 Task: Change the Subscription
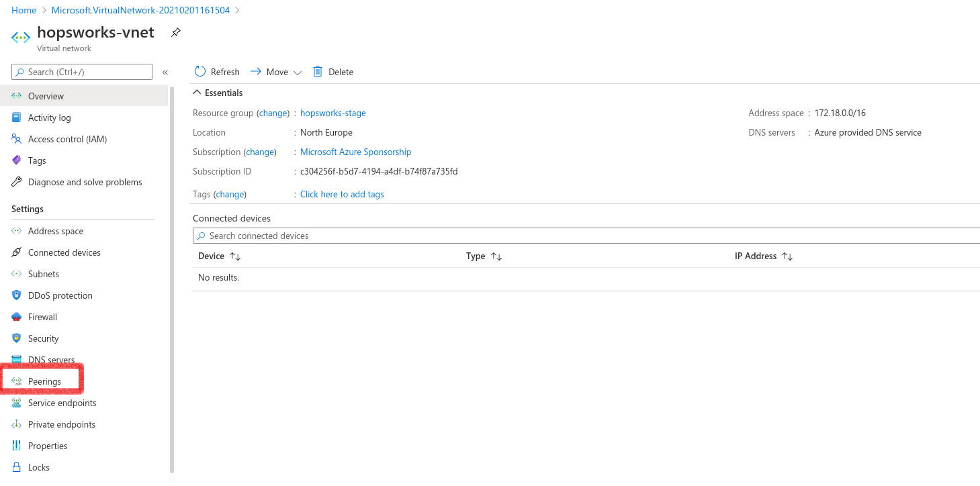pos(261,152)
